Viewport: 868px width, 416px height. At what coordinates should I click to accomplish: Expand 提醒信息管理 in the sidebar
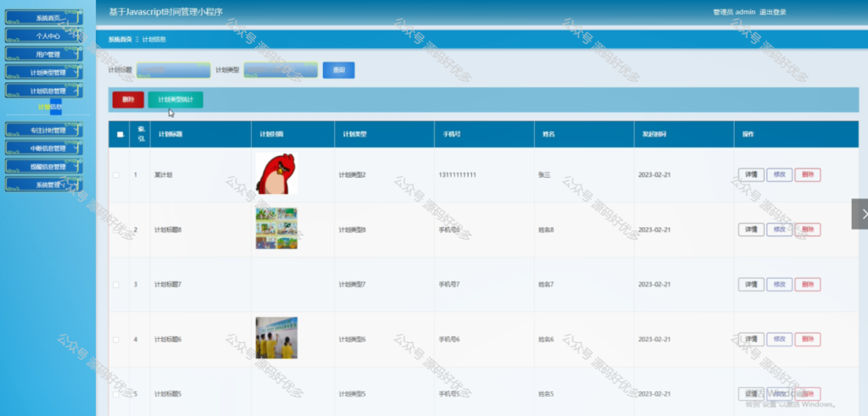click(x=44, y=167)
